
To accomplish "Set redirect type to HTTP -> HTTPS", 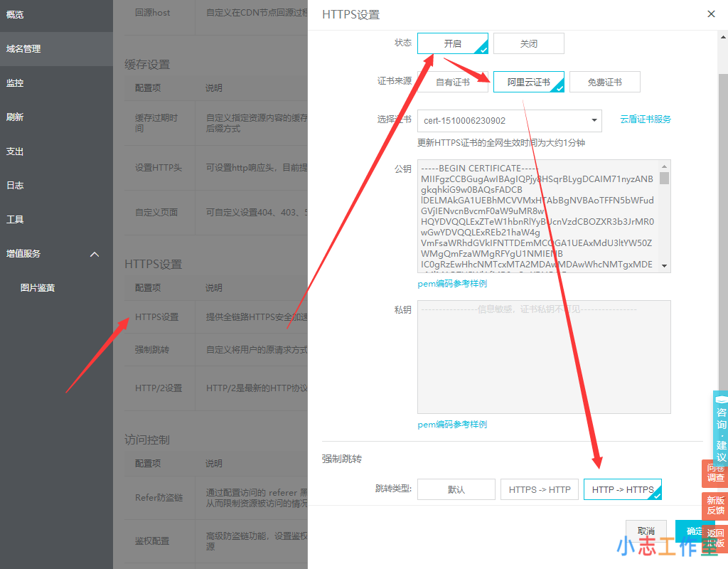I will coord(622,489).
